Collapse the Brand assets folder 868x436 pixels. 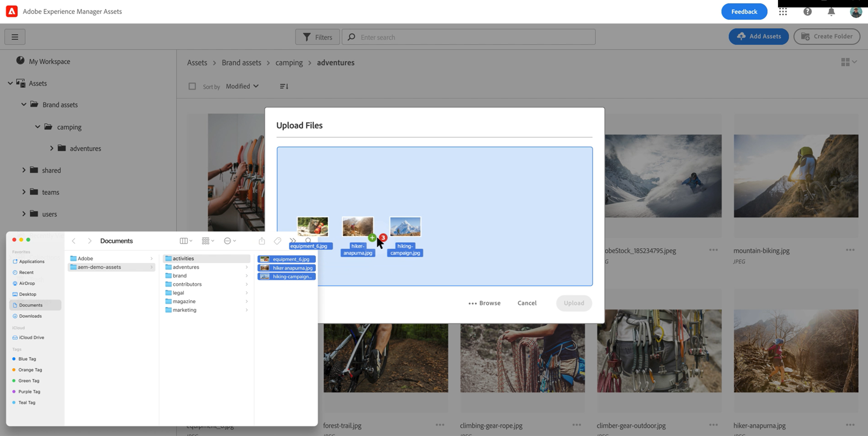tap(24, 104)
